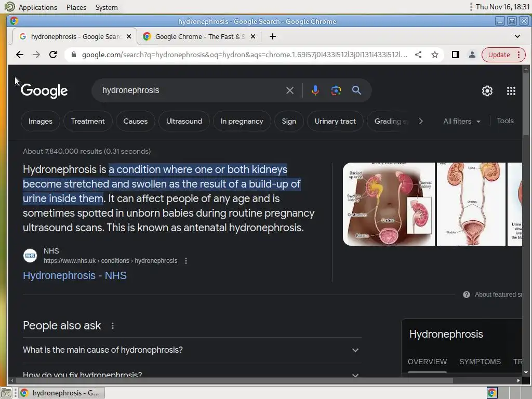Show more filter chips with the arrow
This screenshot has width=532, height=399.
click(421, 121)
